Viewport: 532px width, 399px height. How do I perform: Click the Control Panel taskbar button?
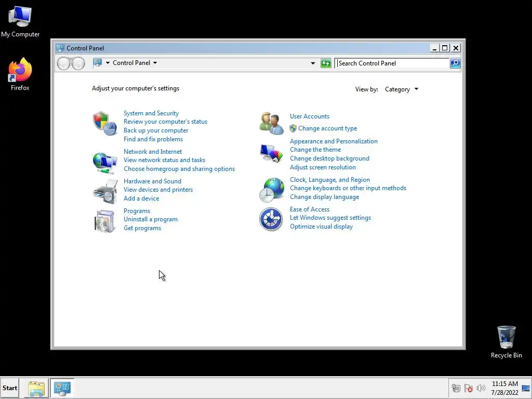pyautogui.click(x=62, y=388)
